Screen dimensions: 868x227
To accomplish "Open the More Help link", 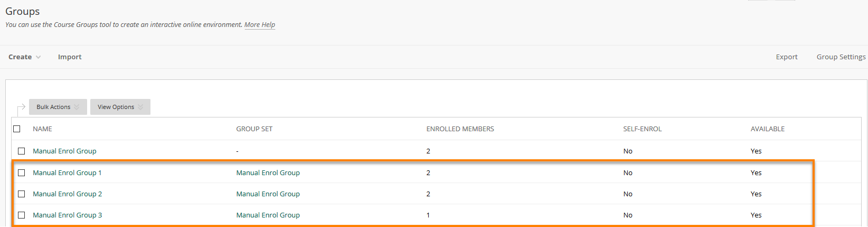I will [x=259, y=24].
